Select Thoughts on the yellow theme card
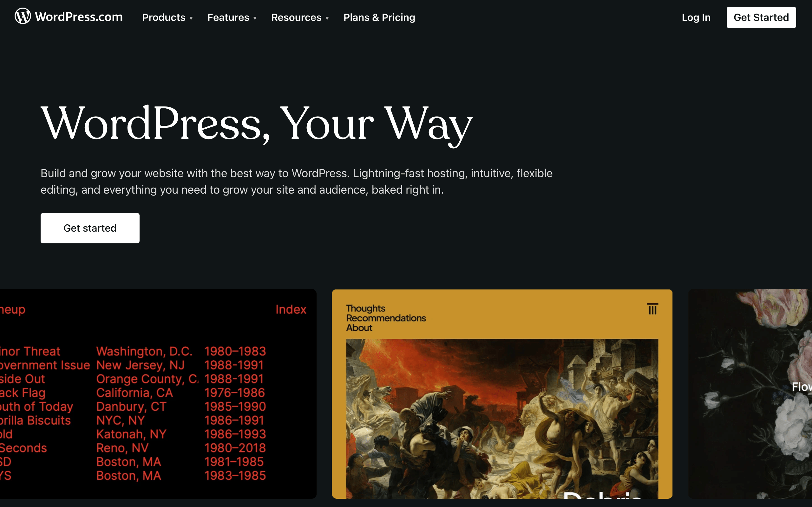 tap(365, 308)
